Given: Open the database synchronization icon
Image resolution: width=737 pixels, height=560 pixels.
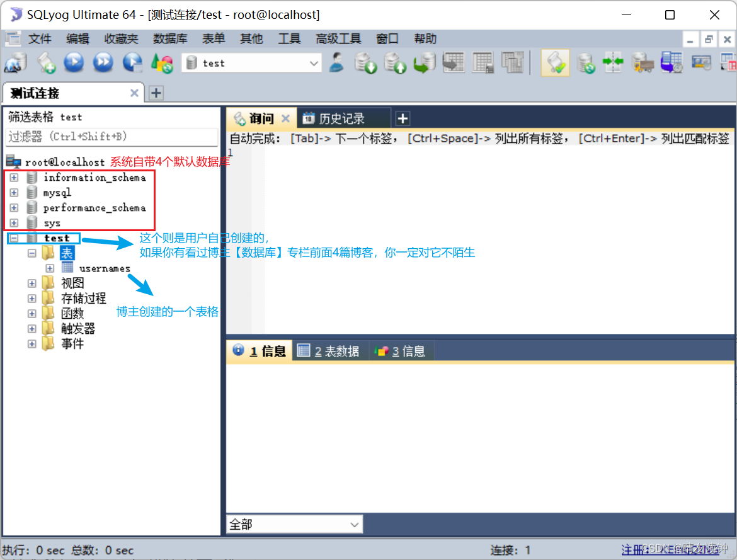Looking at the screenshot, I should tap(586, 63).
